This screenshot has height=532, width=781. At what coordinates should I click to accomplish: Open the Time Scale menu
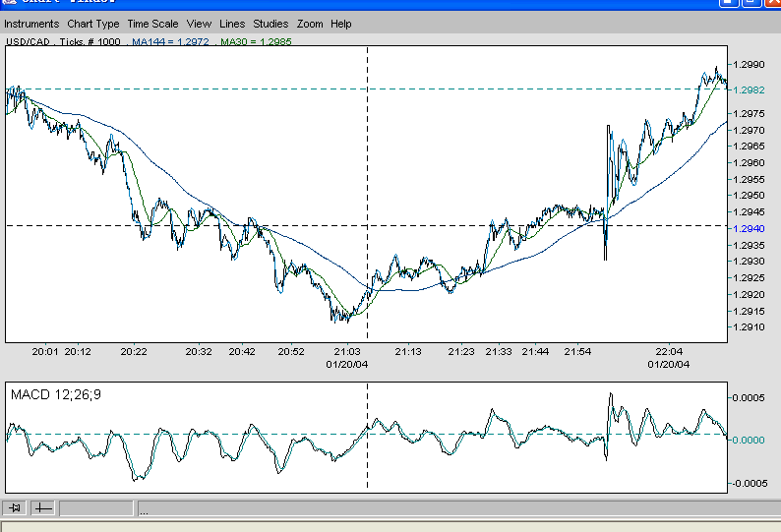click(x=152, y=24)
